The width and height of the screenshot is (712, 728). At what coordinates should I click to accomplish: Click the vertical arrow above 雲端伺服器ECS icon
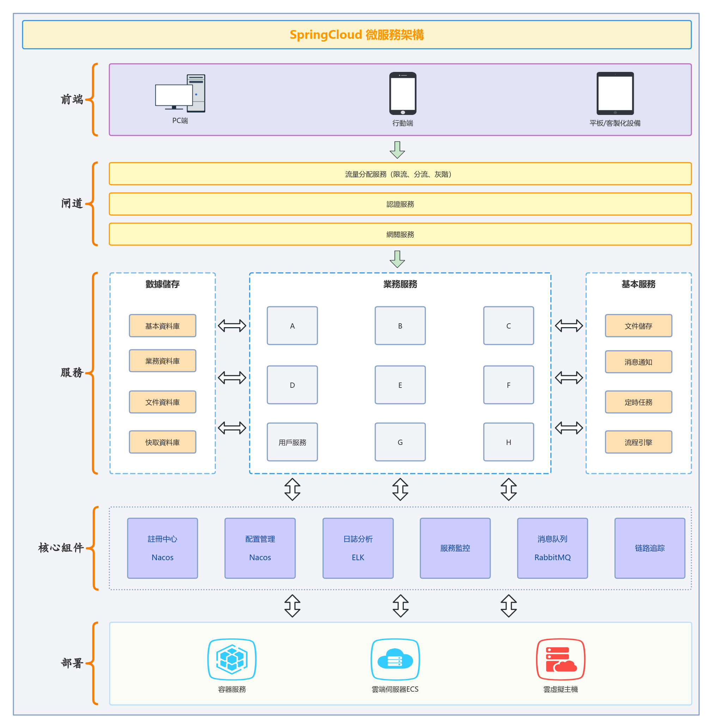tap(400, 606)
